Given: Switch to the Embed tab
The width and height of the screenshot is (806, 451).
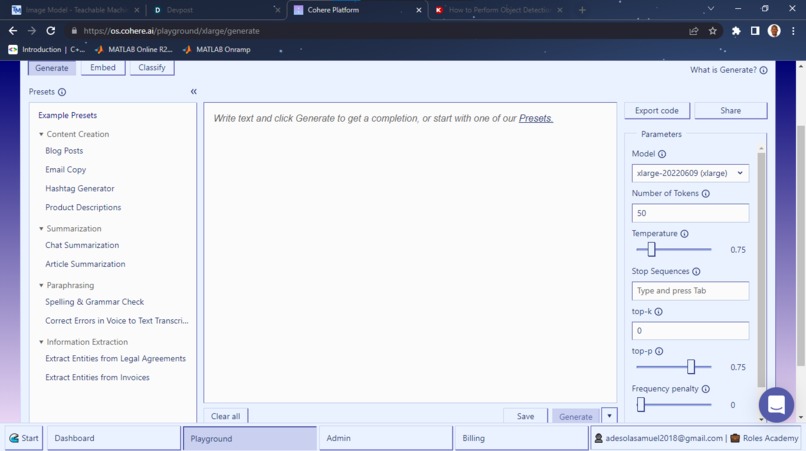Looking at the screenshot, I should (x=103, y=68).
